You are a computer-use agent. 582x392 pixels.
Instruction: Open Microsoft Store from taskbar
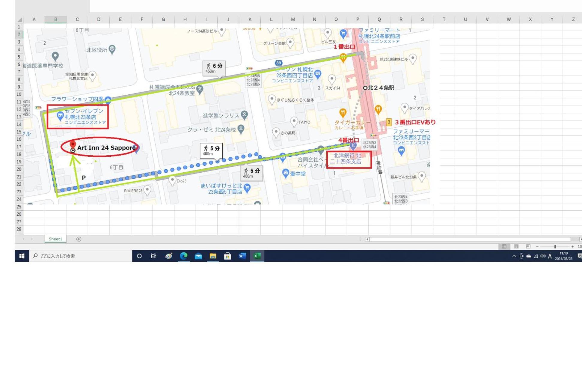tap(227, 256)
